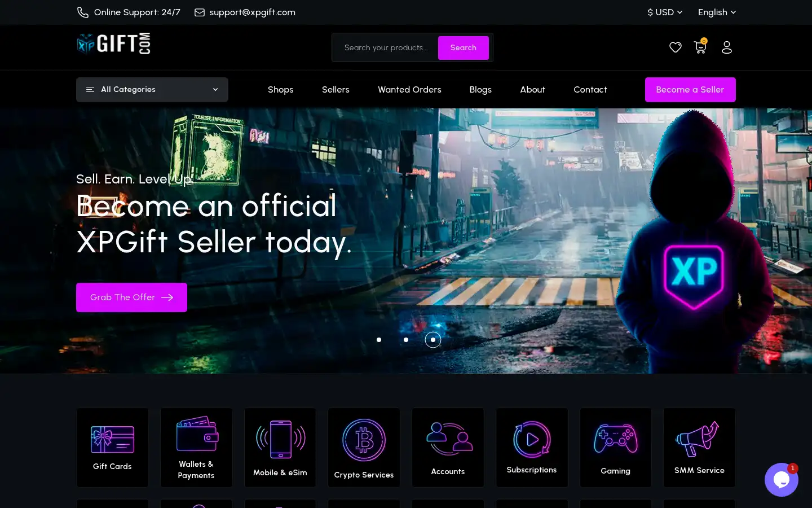Screen dimensions: 812x508
Task: Open the Subscriptions category
Action: tap(532, 448)
